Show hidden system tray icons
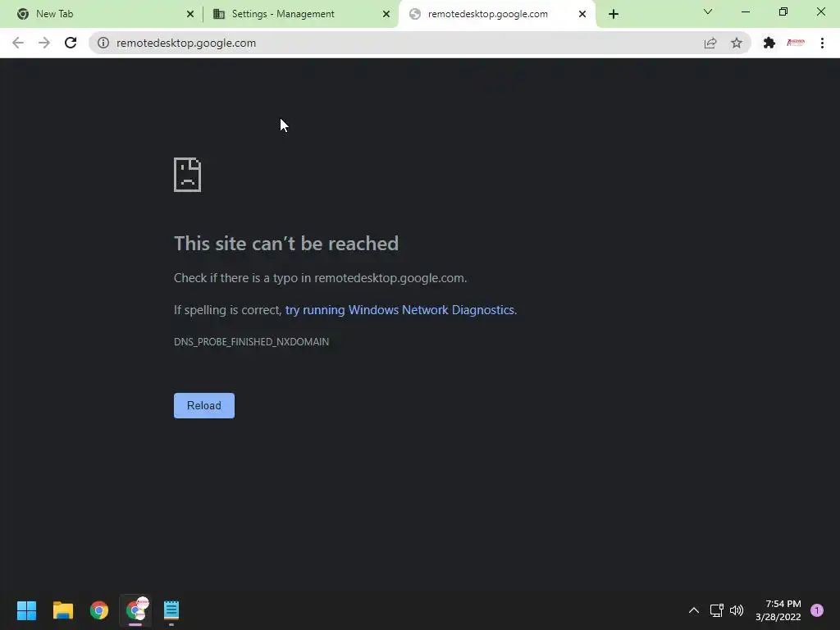 tap(694, 610)
